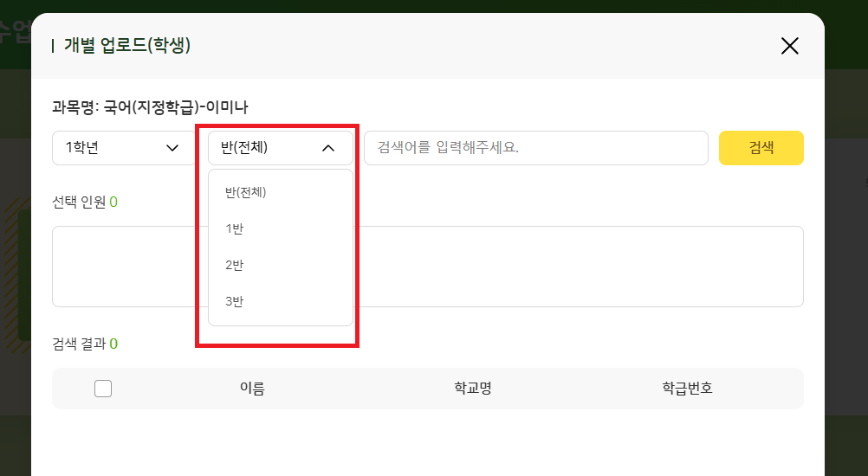Choose 1반 from the class list
This screenshot has height=476, width=868.
pos(235,228)
